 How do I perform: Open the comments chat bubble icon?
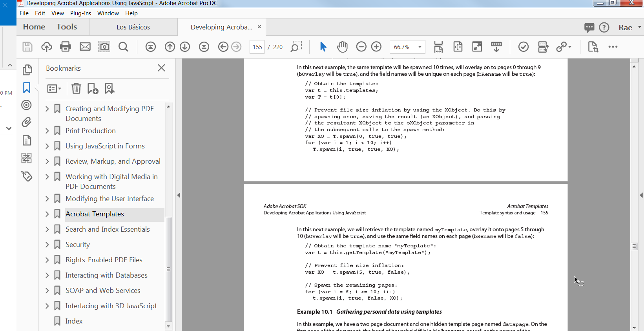pyautogui.click(x=589, y=27)
